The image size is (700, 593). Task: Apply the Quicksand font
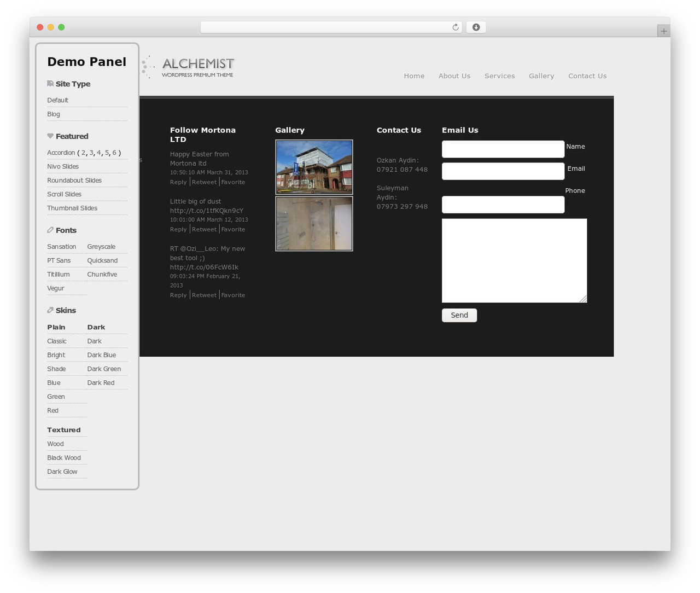pos(102,260)
